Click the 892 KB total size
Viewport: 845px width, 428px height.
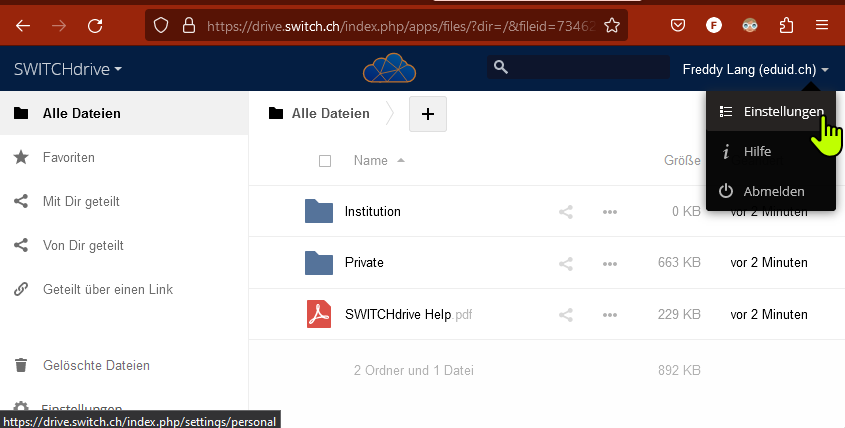(679, 370)
